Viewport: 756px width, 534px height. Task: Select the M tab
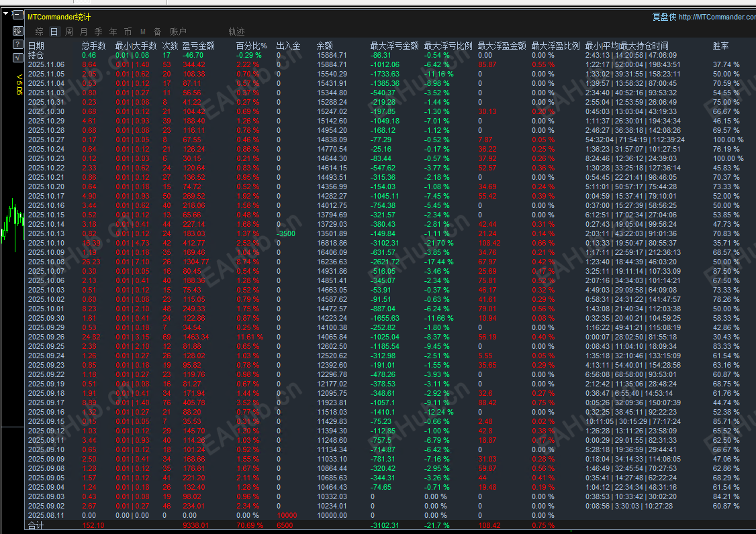pyautogui.click(x=143, y=32)
